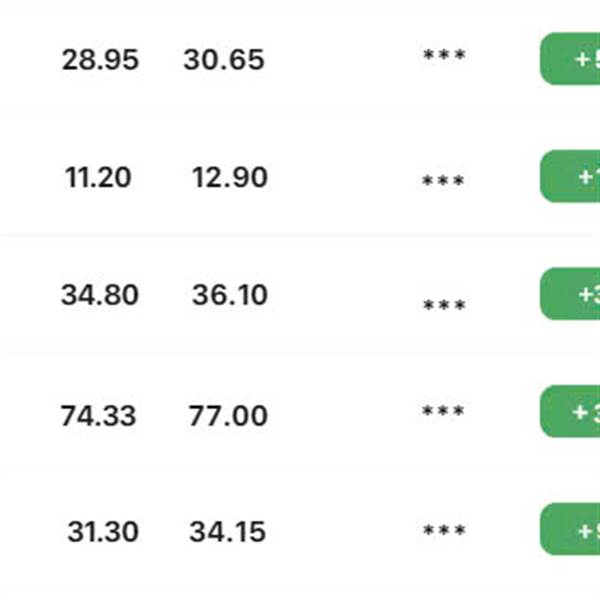Select the 36.10 value
The width and height of the screenshot is (600, 600).
click(x=230, y=296)
